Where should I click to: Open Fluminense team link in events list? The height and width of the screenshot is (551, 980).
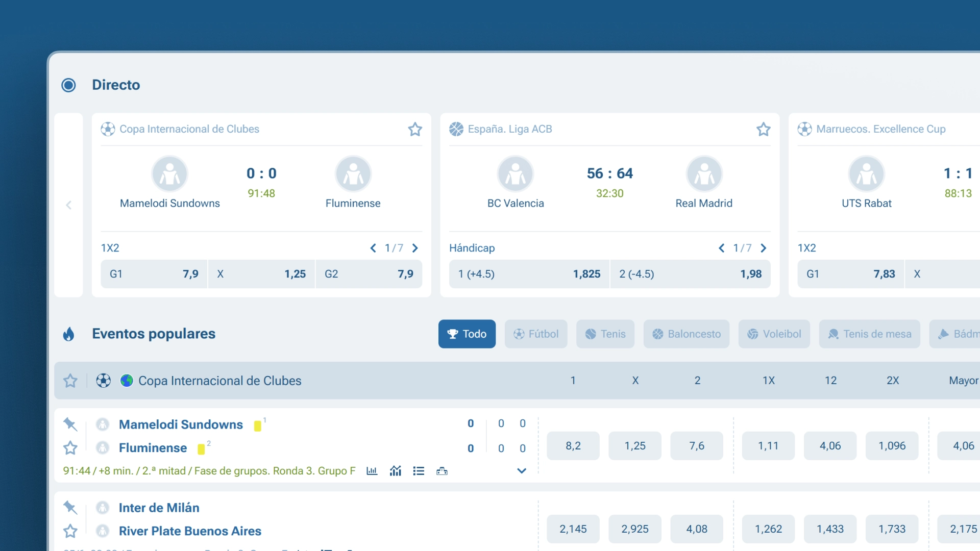153,448
